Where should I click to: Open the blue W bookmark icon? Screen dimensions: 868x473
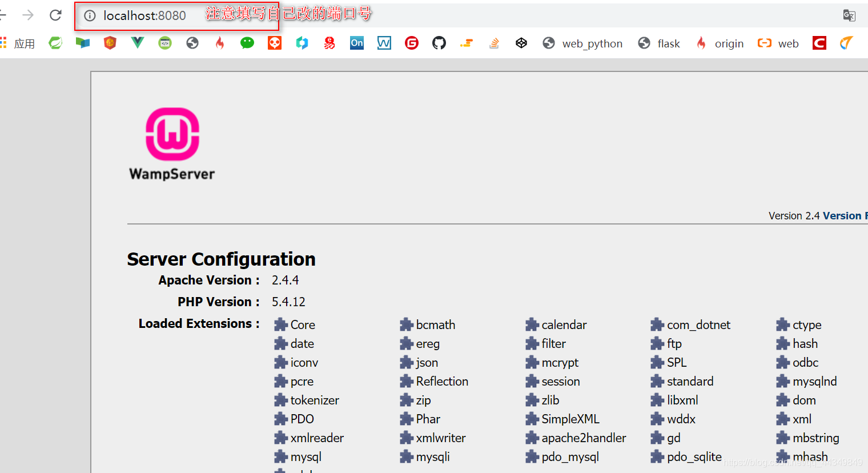tap(384, 43)
